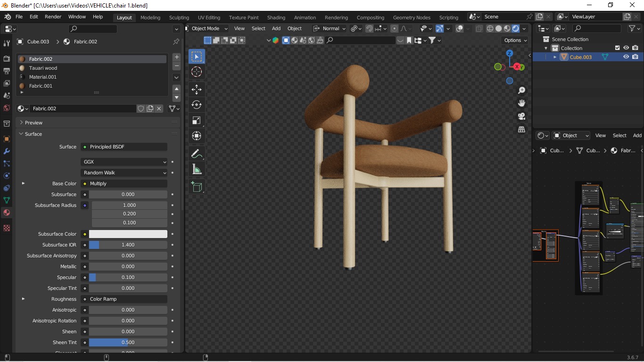Select the Annotate pencil tool
The height and width of the screenshot is (362, 644).
pyautogui.click(x=197, y=154)
